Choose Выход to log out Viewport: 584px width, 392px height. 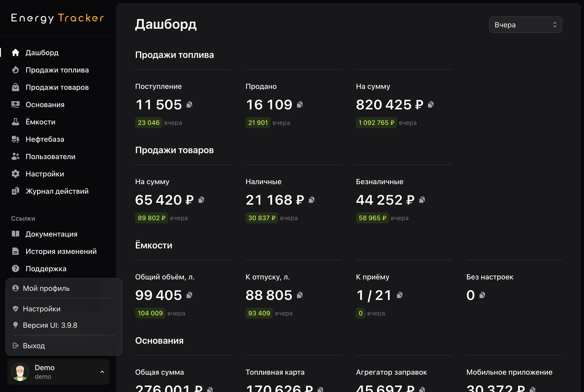coord(64,346)
